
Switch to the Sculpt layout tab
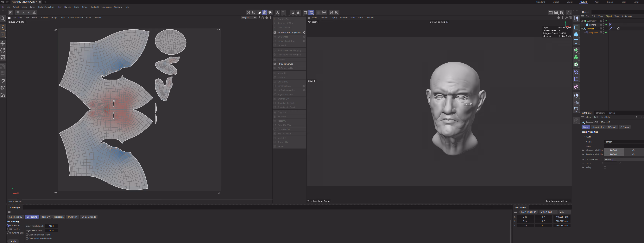tap(569, 2)
